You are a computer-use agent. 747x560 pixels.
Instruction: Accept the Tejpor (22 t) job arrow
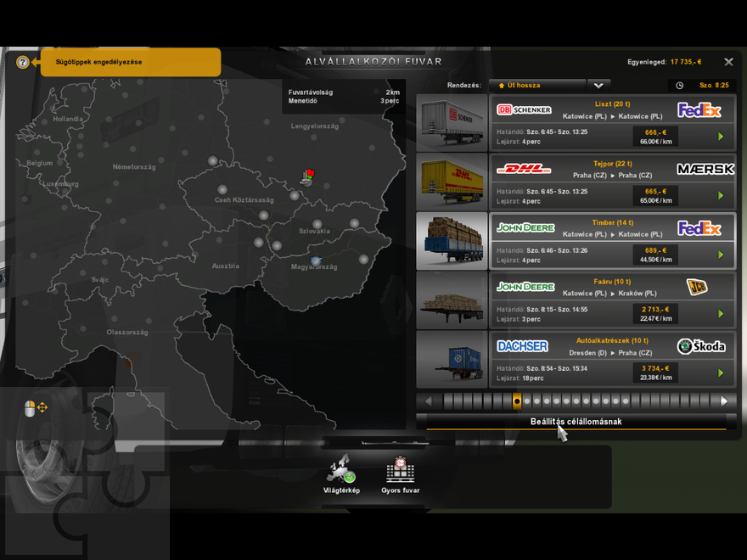[721, 196]
